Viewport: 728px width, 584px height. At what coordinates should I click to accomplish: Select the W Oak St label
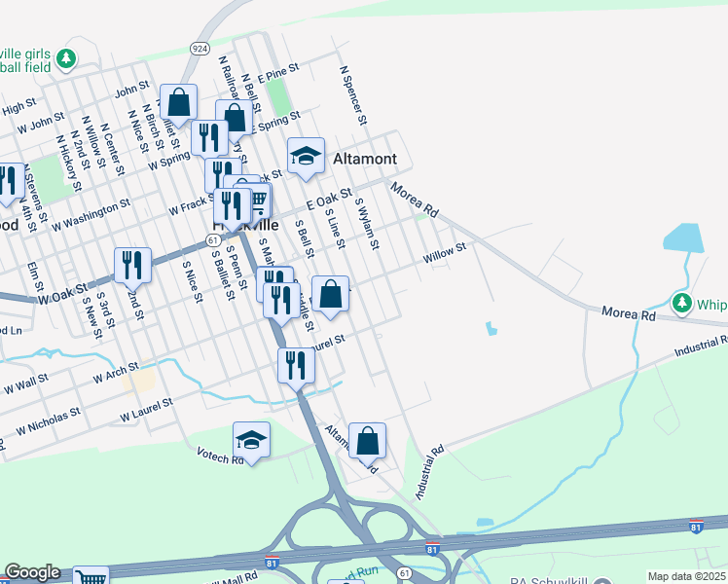(62, 294)
